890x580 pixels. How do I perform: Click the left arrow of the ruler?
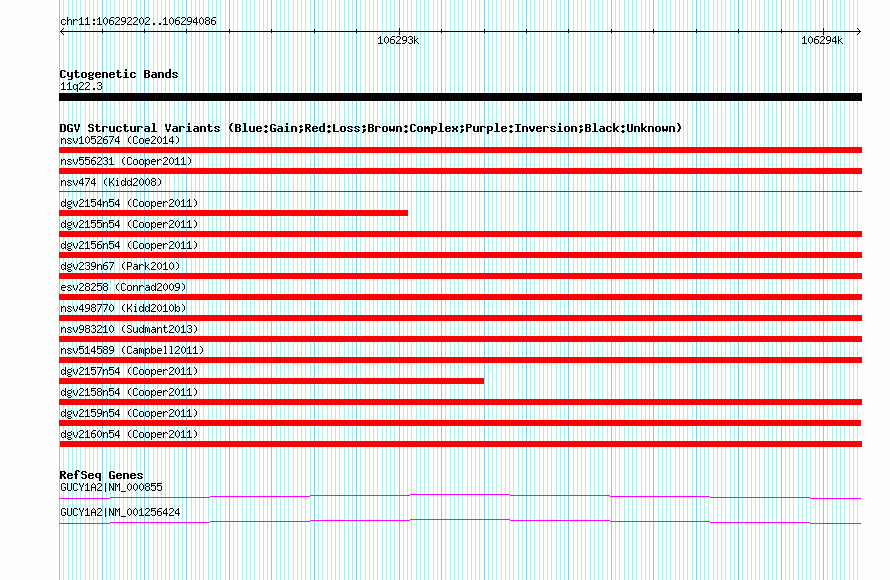pyautogui.click(x=62, y=31)
